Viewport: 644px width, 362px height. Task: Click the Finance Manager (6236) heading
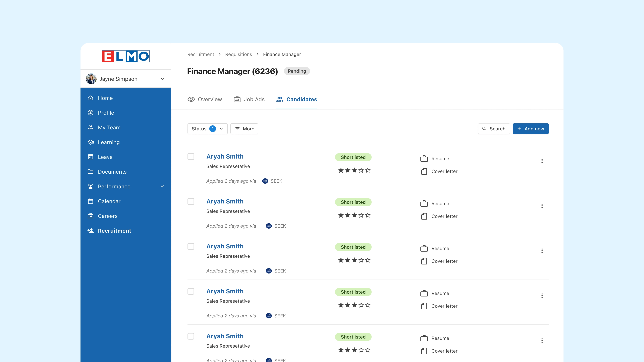232,71
